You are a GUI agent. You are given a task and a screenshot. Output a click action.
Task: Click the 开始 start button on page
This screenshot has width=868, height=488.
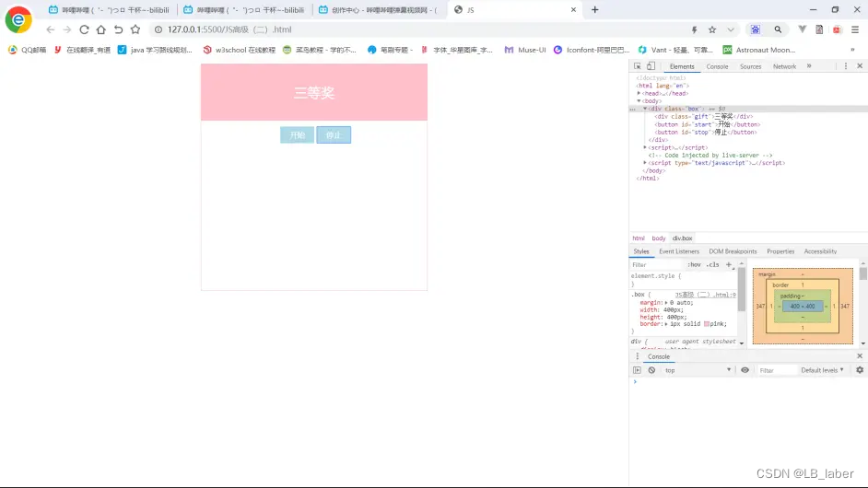coord(298,135)
